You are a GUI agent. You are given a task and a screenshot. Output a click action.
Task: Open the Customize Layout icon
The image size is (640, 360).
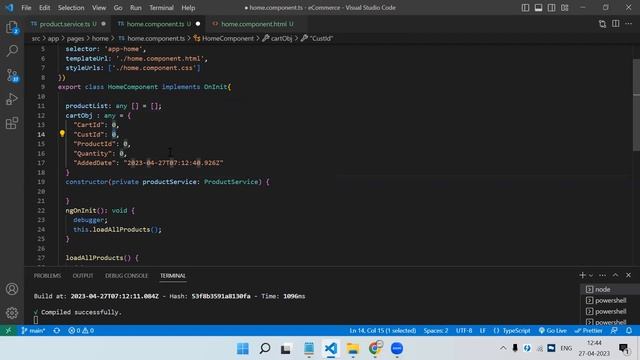564,8
